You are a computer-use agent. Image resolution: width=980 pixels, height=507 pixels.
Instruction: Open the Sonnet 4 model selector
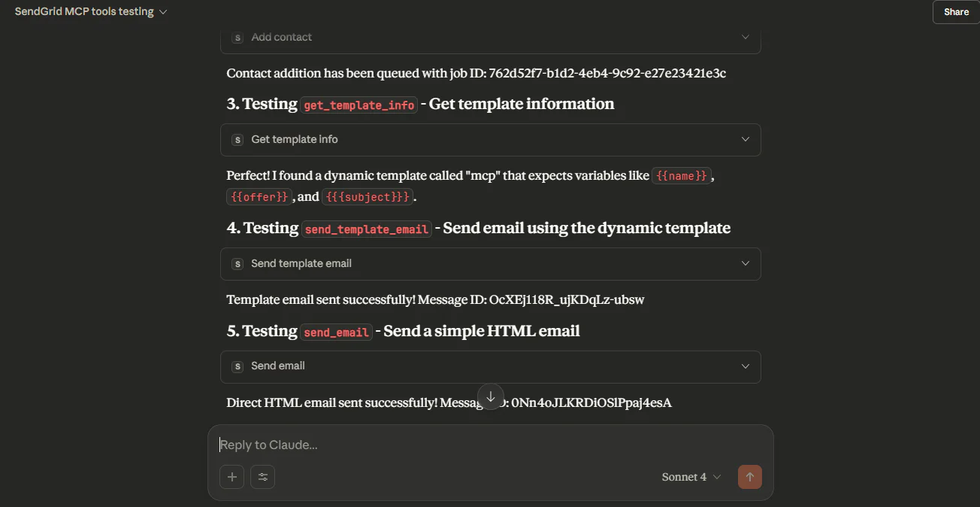point(689,477)
